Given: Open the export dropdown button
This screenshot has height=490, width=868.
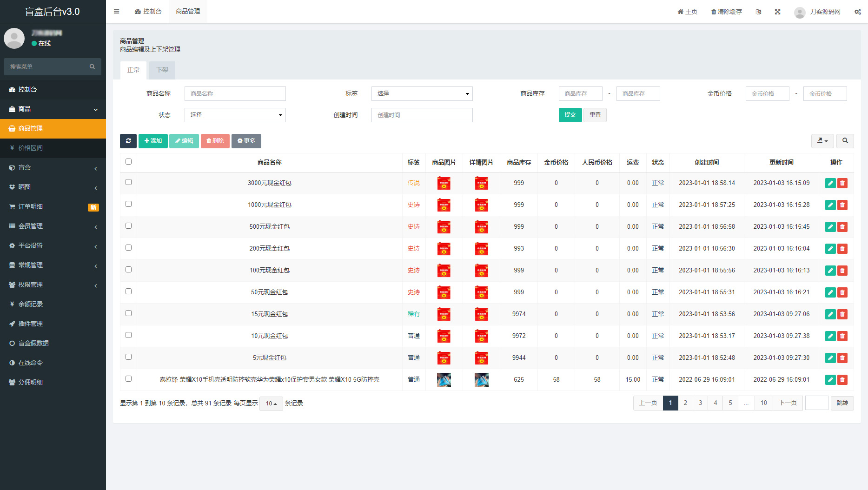Looking at the screenshot, I should (x=822, y=141).
